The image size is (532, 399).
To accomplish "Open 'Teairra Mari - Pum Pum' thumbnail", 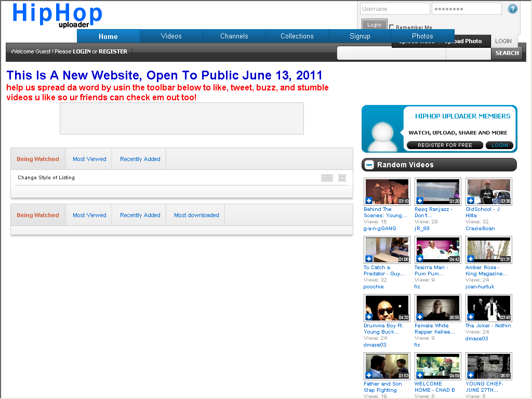I will (437, 250).
